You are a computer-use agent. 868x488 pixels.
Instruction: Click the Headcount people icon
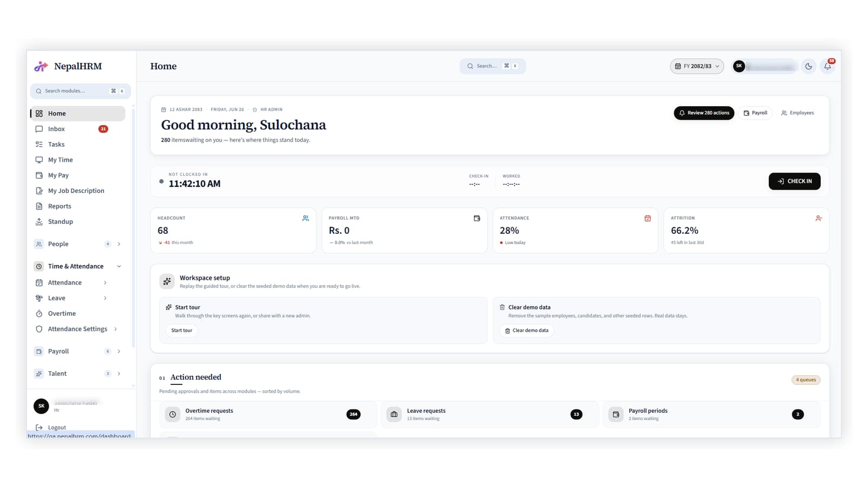(305, 218)
